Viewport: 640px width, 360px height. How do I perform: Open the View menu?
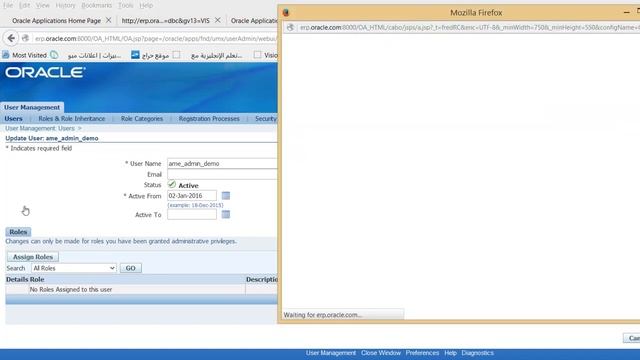point(42,5)
